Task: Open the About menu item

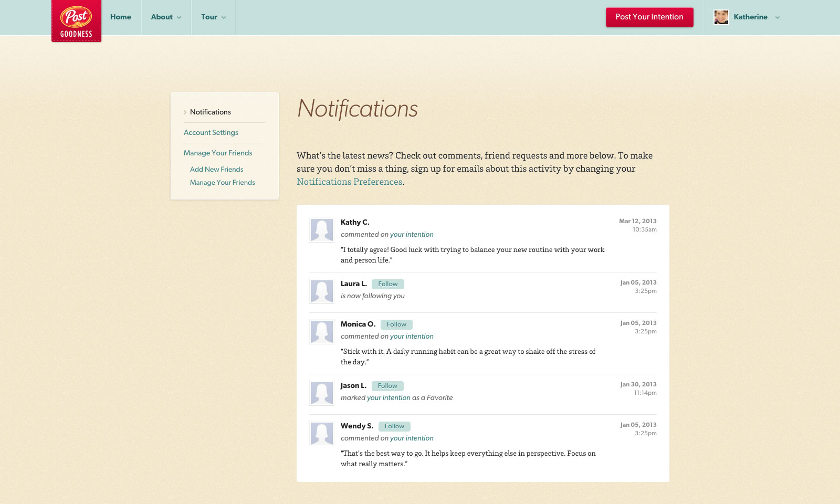Action: point(162,17)
